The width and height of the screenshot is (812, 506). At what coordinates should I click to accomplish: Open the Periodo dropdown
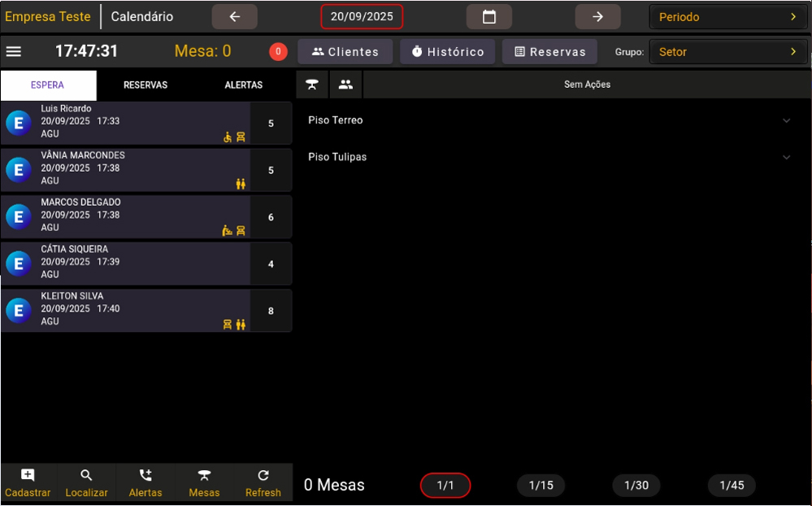click(727, 17)
